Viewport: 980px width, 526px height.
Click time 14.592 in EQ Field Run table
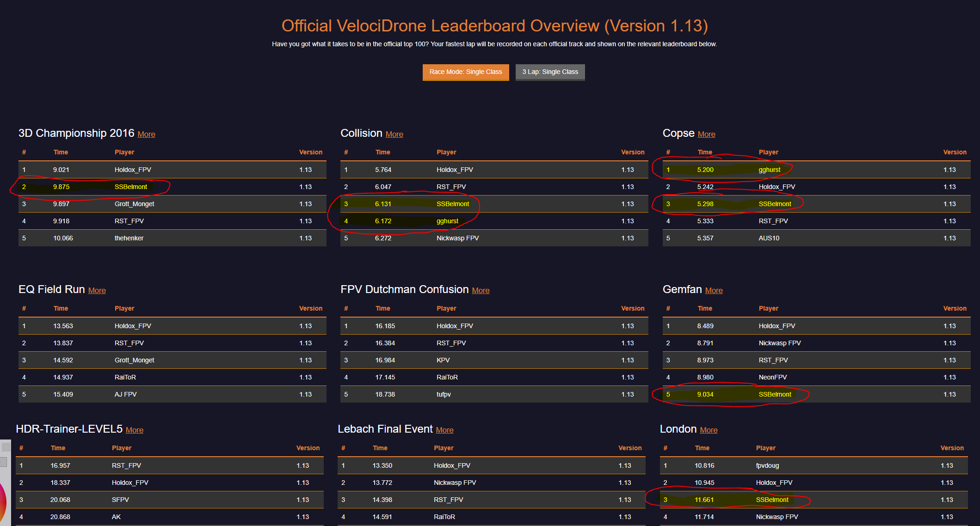(x=63, y=360)
